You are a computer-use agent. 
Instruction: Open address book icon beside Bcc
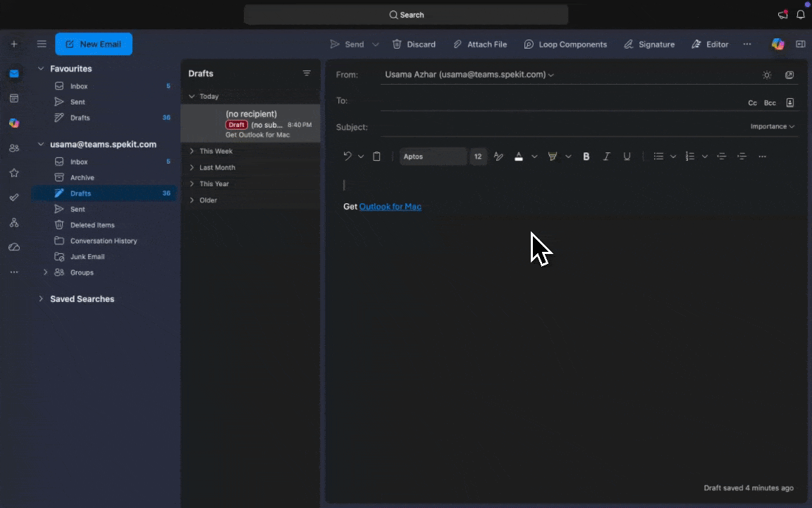click(x=789, y=102)
